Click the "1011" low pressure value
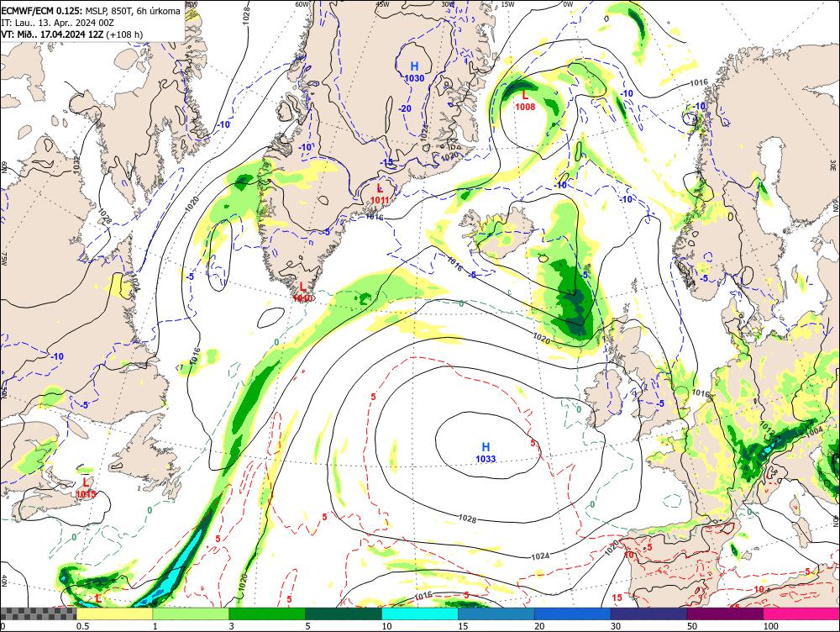Viewport: 840px width, 632px height. click(380, 200)
